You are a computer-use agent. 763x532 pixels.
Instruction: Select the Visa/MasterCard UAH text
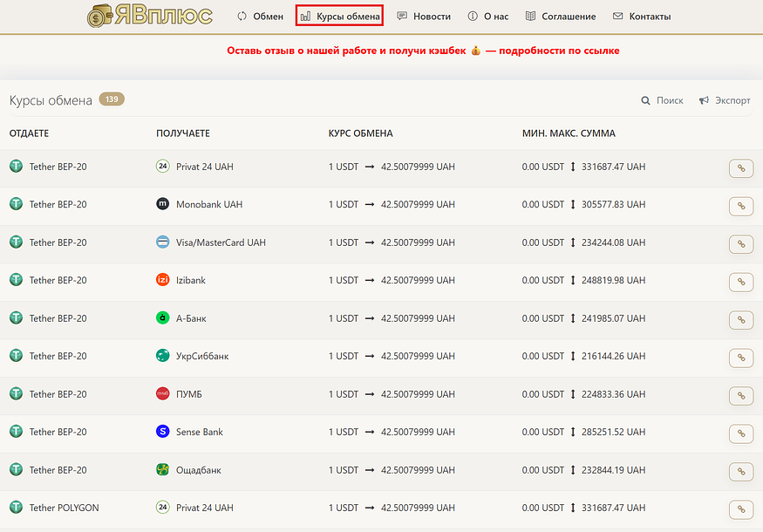221,242
